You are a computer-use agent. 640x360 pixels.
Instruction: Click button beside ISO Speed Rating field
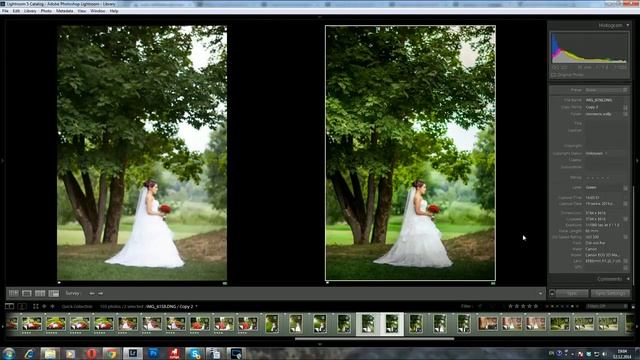pyautogui.click(x=625, y=237)
